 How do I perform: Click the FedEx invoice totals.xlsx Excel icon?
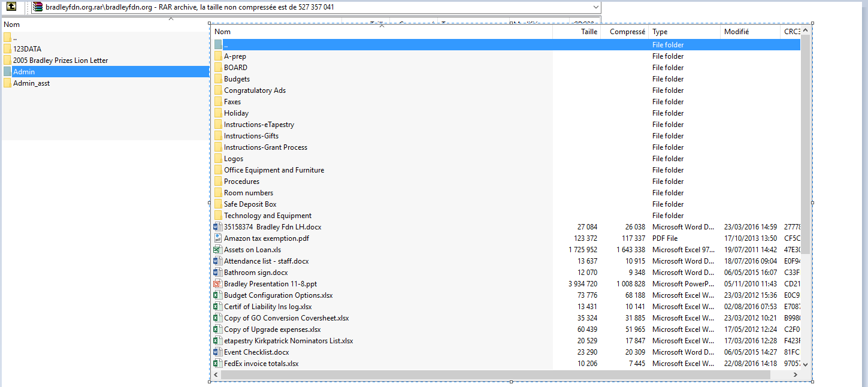[218, 364]
